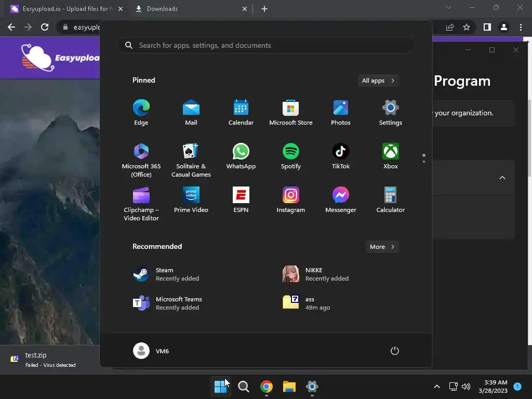Open the tab search chevron in Chrome
The height and width of the screenshot is (399, 532).
point(448,7)
